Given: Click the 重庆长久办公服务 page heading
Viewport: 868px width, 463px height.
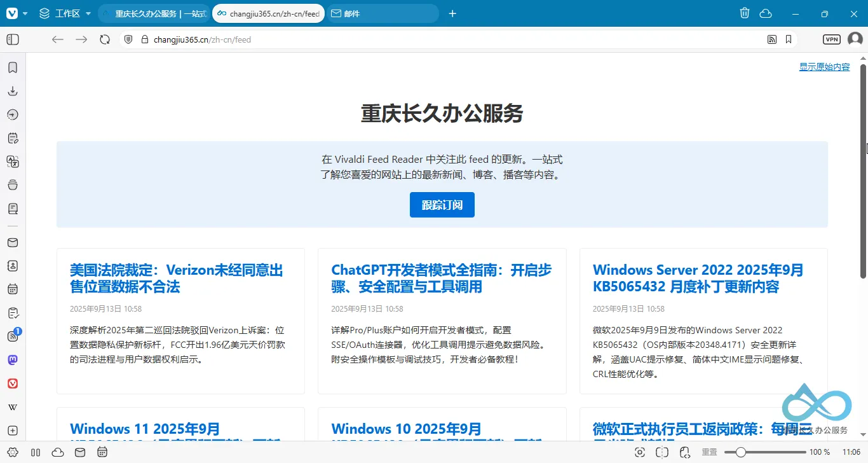Looking at the screenshot, I should (442, 114).
